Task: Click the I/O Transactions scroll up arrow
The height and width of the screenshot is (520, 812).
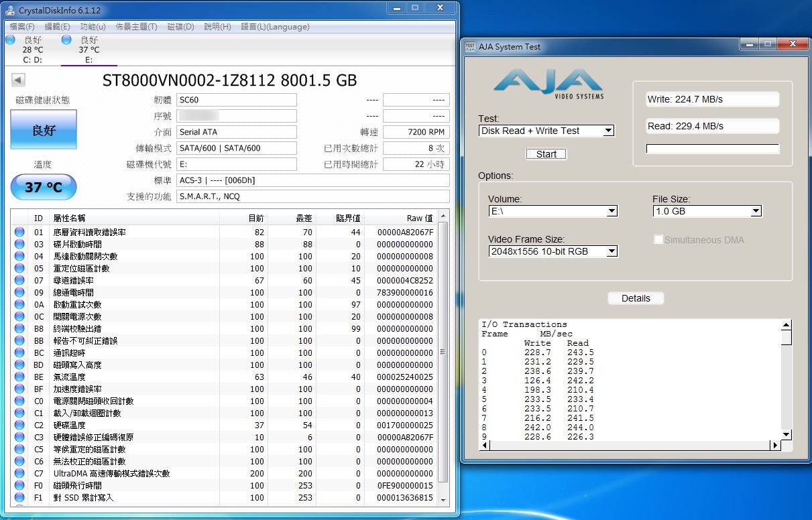Action: tap(786, 326)
